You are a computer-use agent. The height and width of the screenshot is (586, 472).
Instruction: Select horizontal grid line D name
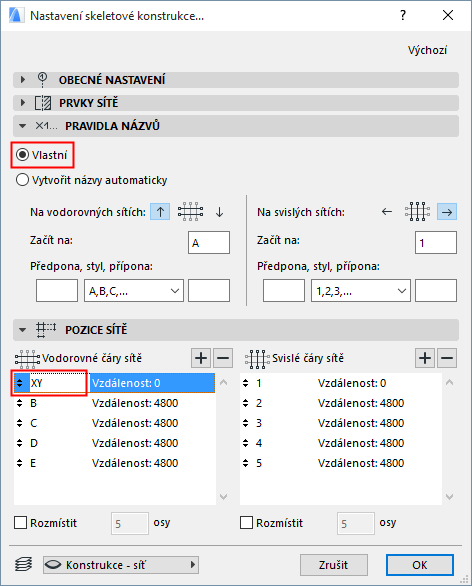(x=34, y=443)
